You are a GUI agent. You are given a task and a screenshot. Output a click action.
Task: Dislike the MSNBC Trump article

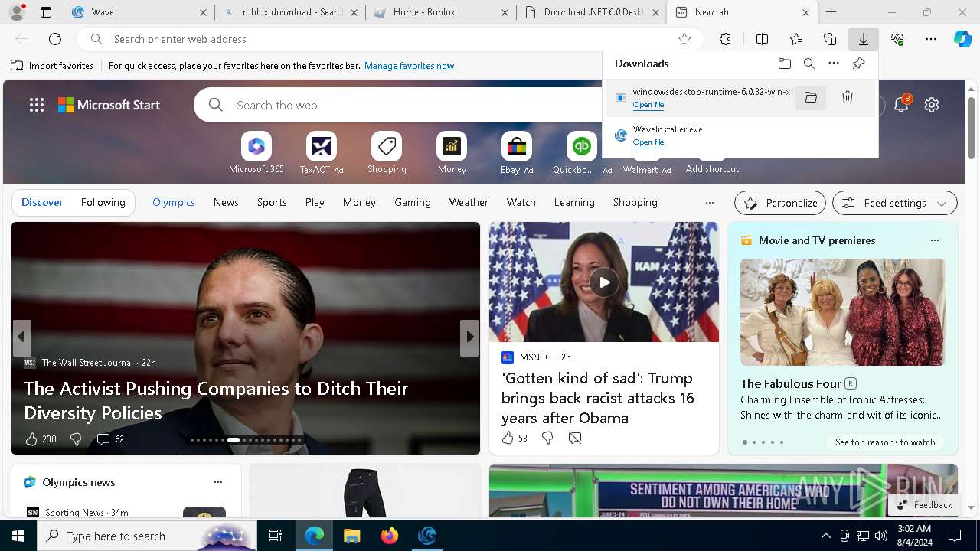click(x=547, y=438)
